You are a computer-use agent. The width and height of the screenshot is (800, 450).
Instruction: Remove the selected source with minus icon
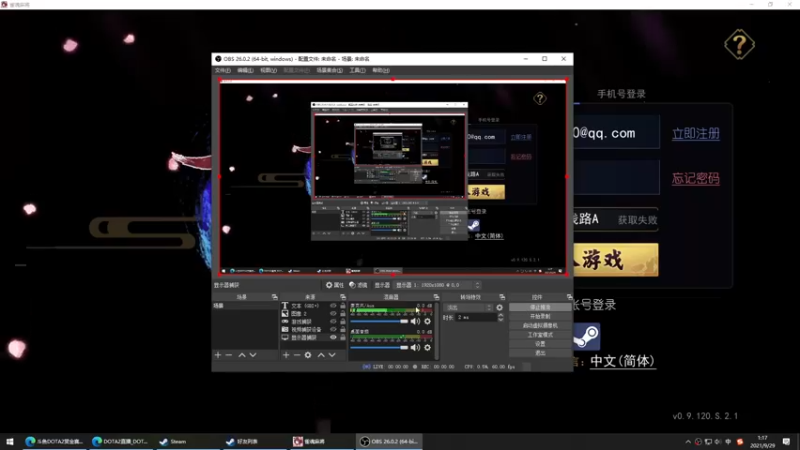coord(297,355)
